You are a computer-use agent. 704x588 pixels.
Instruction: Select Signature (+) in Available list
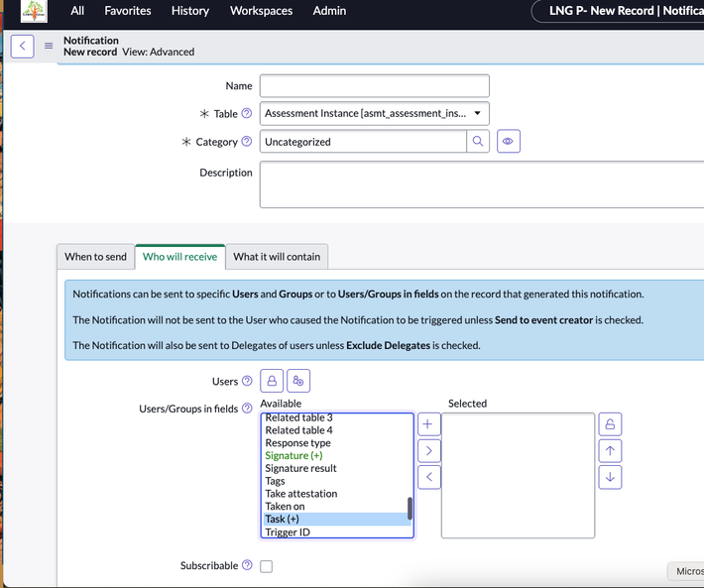(293, 455)
